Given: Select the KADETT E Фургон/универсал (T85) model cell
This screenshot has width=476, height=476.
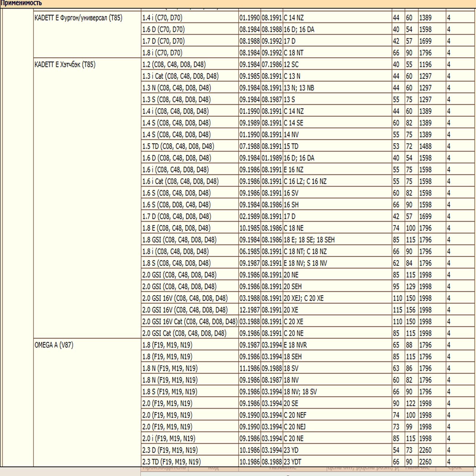Looking at the screenshot, I should [x=78, y=18].
